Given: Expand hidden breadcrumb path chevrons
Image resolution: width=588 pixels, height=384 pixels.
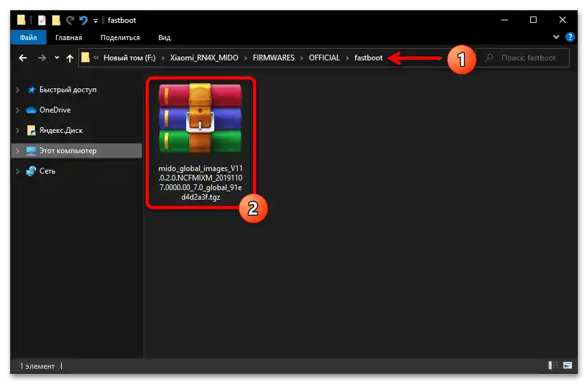Looking at the screenshot, I should click(96, 57).
